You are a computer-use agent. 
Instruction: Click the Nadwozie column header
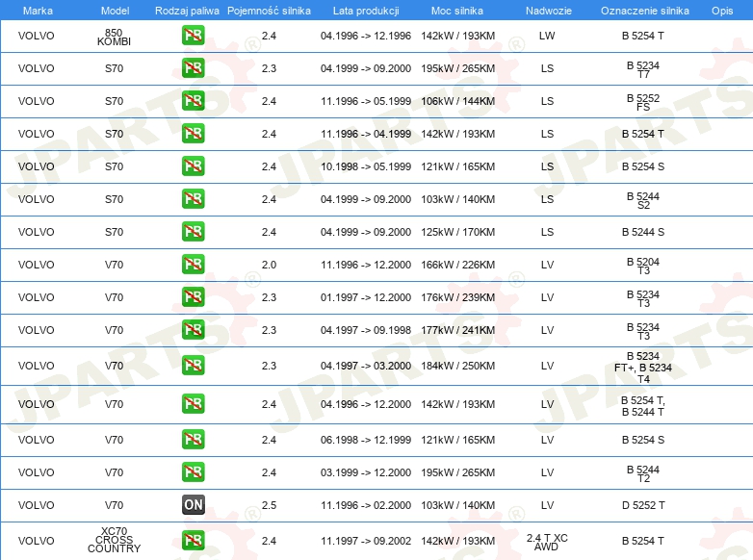[x=549, y=11]
